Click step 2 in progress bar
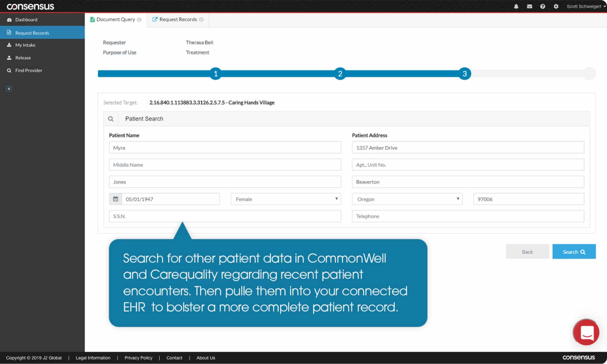The image size is (607, 364). [x=340, y=74]
